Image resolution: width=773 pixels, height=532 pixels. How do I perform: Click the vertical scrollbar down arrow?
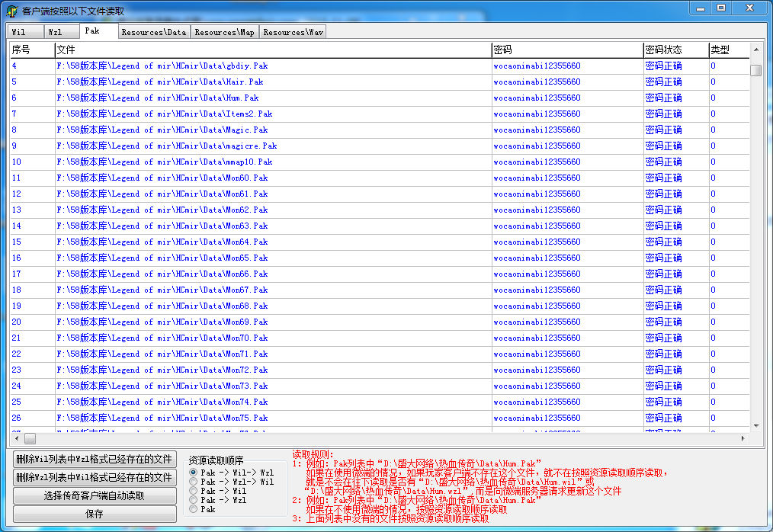coord(755,425)
